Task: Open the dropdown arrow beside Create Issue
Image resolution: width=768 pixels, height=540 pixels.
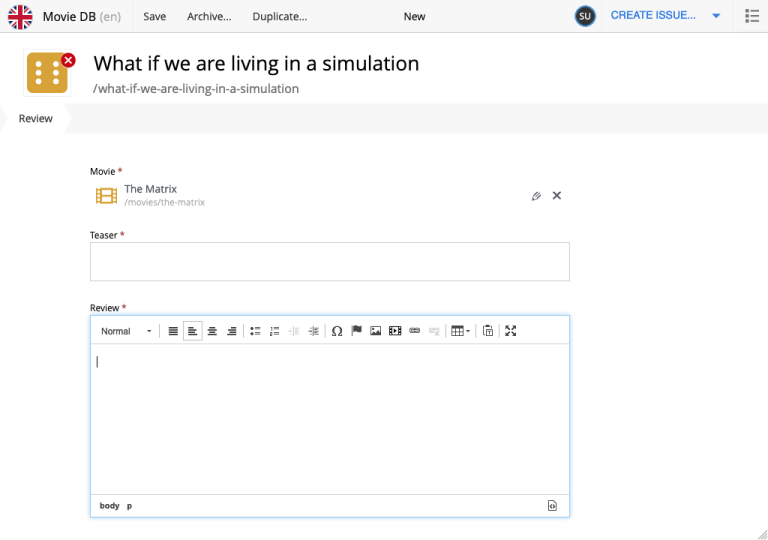Action: (716, 16)
